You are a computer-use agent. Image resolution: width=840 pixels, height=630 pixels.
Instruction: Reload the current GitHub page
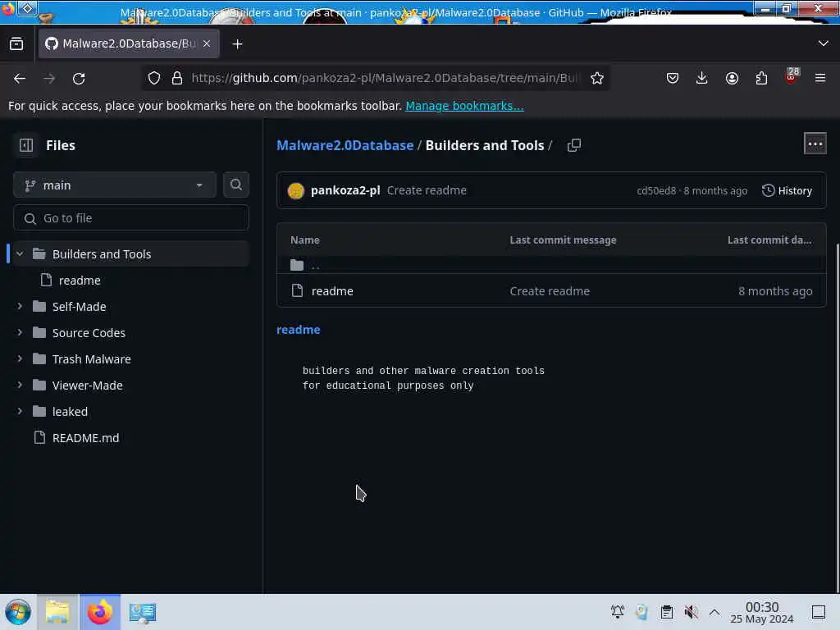(x=79, y=78)
